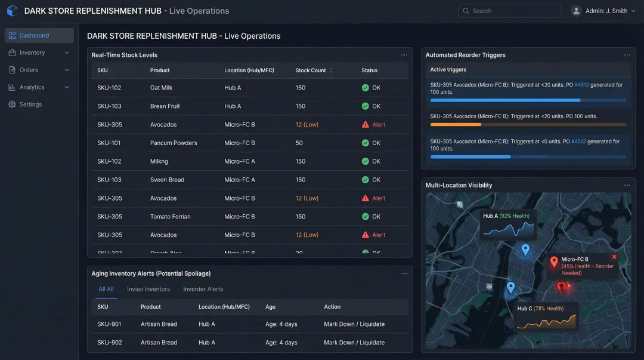Open Analytics via the bar chart icon
644x360 pixels.
[12, 87]
